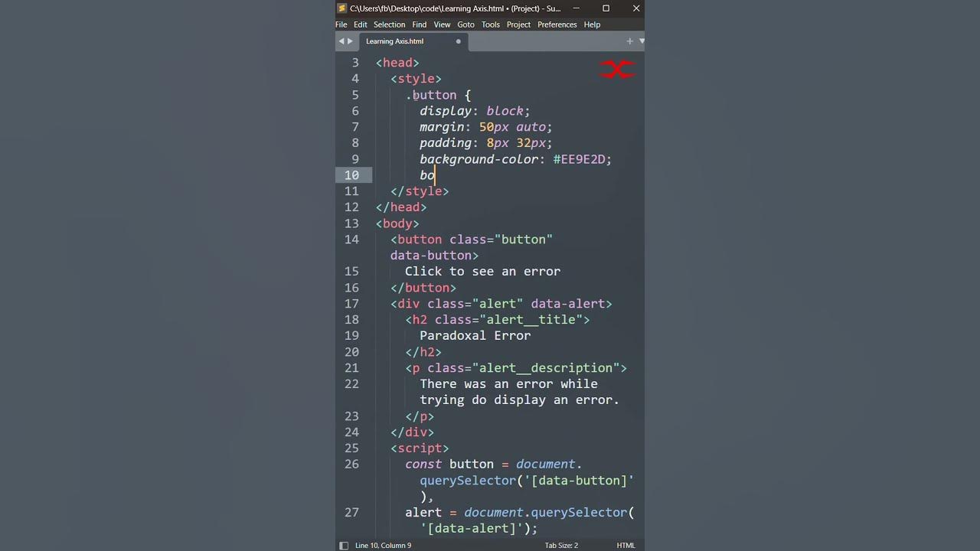Click the #EE9E2D color value
The height and width of the screenshot is (551, 980).
tap(579, 159)
